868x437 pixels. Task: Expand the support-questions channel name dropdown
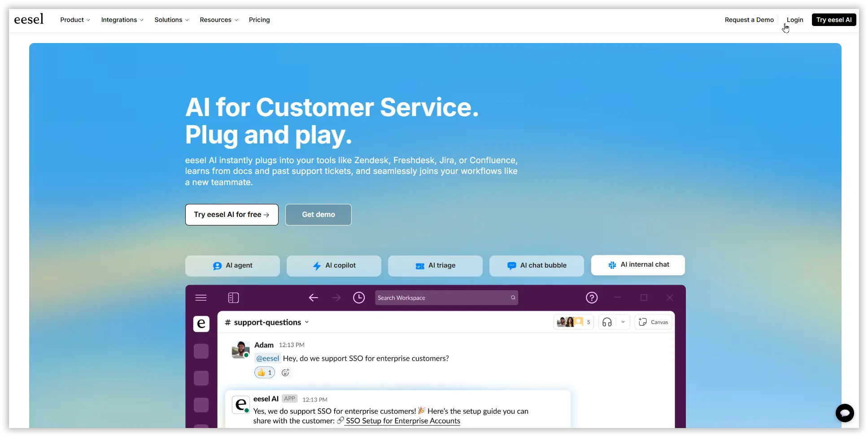tap(307, 322)
